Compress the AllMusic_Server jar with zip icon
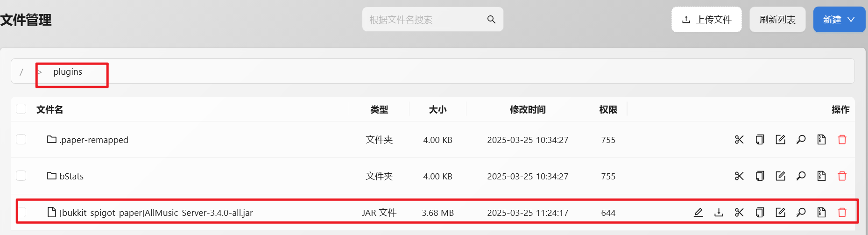The image size is (868, 235). click(x=821, y=213)
